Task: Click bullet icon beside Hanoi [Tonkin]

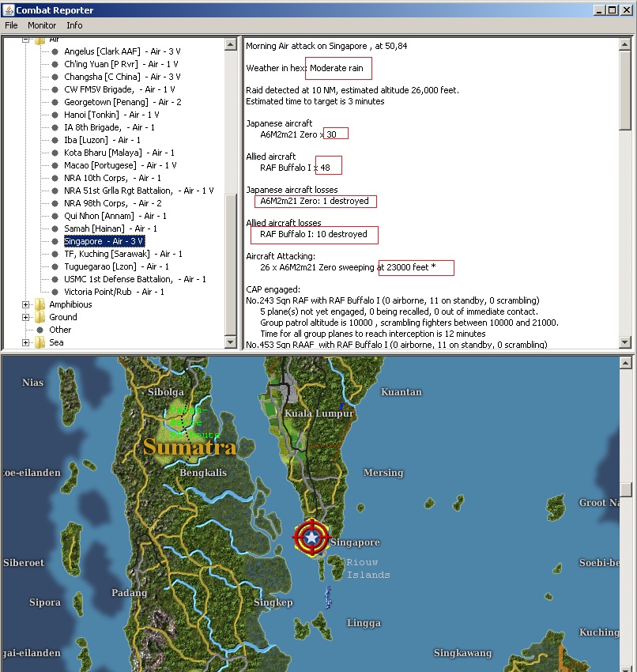Action: coord(55,115)
